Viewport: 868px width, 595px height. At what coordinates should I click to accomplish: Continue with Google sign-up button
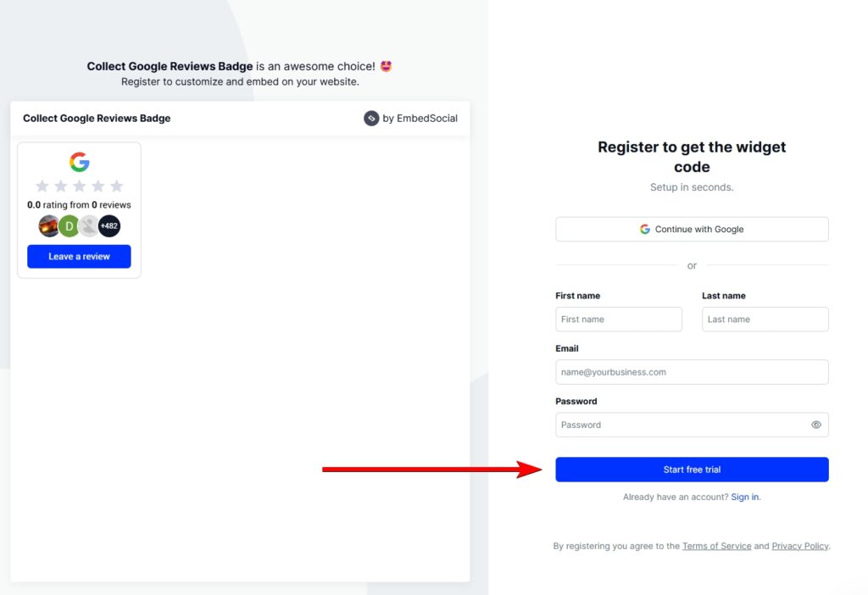click(692, 229)
